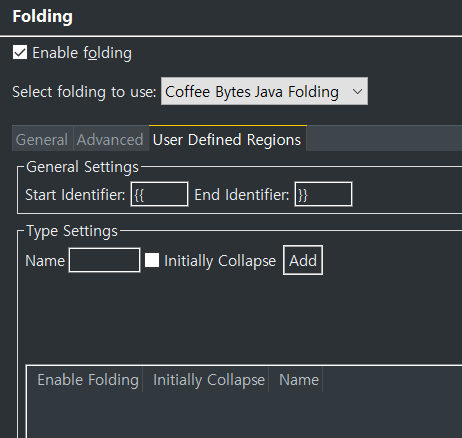The image size is (462, 438).
Task: Click the Add button in Type Settings
Action: point(303,260)
